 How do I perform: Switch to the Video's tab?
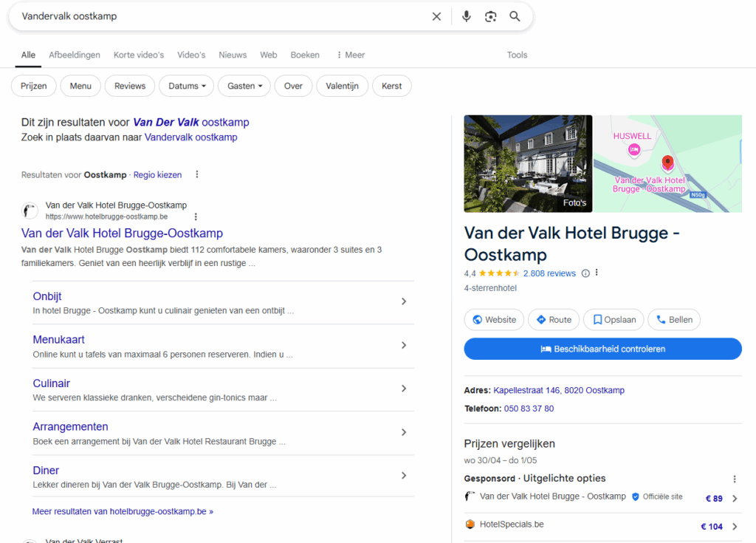click(191, 55)
